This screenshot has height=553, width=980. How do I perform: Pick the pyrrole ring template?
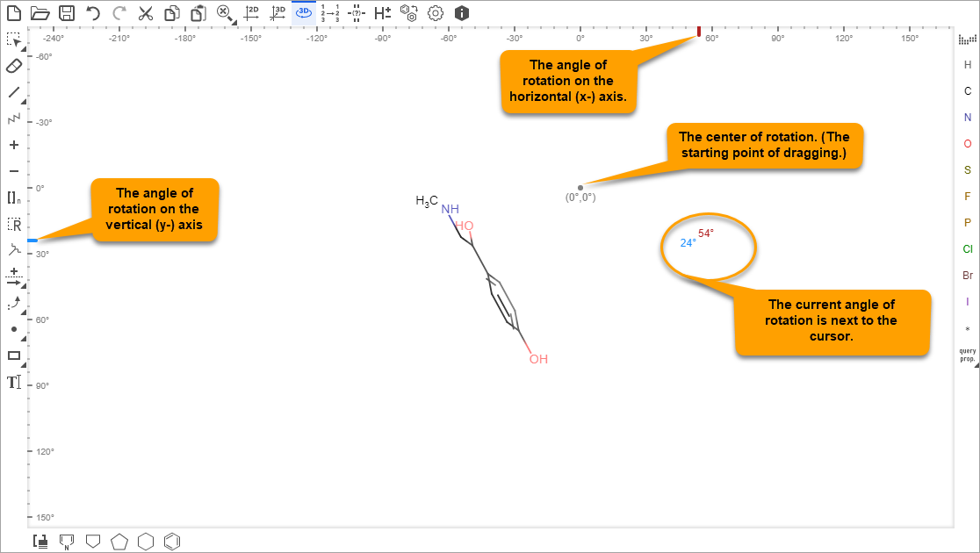click(66, 542)
